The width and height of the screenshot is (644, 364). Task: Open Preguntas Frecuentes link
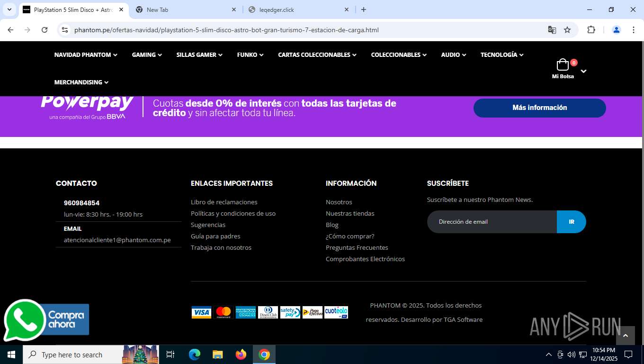pyautogui.click(x=357, y=247)
